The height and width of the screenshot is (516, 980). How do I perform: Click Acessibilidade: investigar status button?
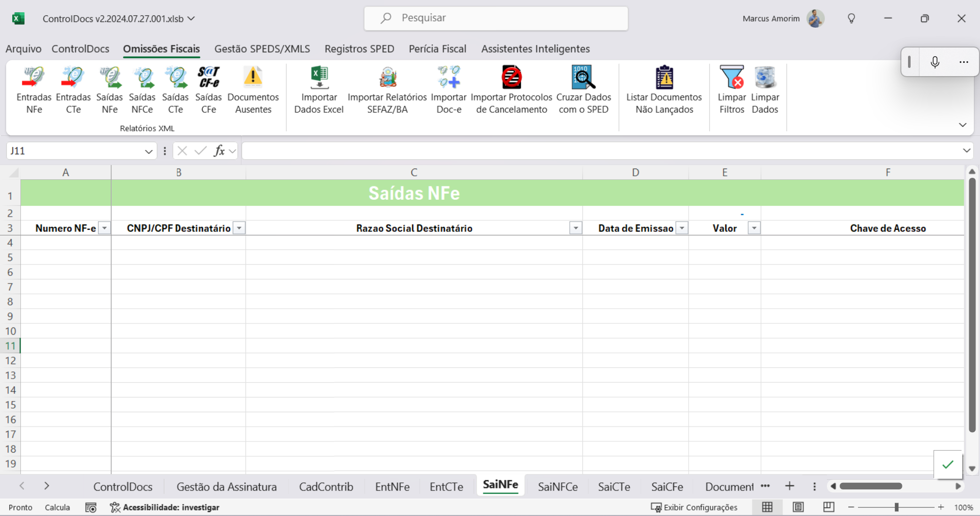165,507
